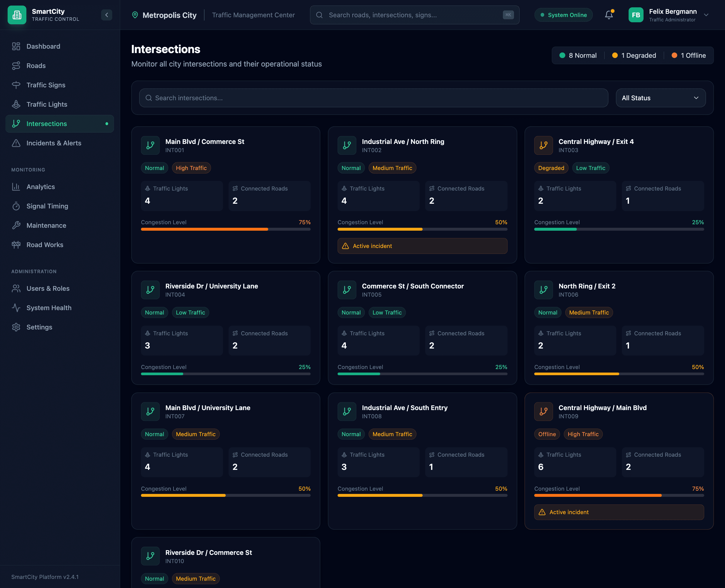
Task: Select the Roads section icon
Action: [16, 66]
